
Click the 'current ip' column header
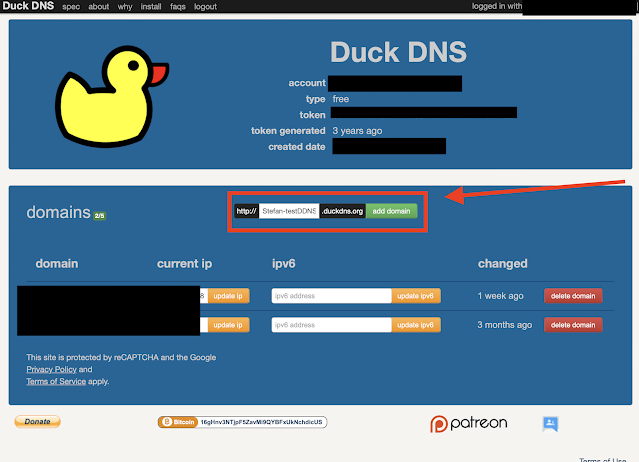(x=184, y=264)
